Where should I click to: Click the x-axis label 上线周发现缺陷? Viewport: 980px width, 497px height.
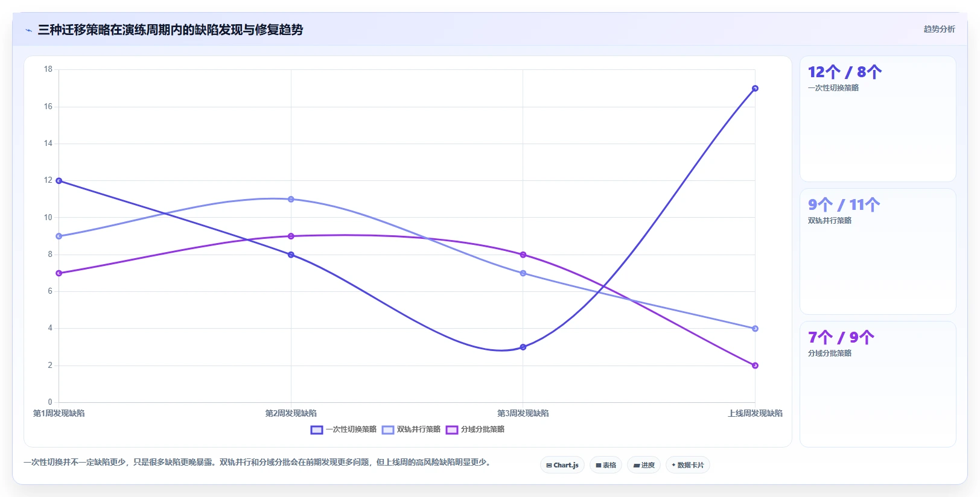point(755,413)
